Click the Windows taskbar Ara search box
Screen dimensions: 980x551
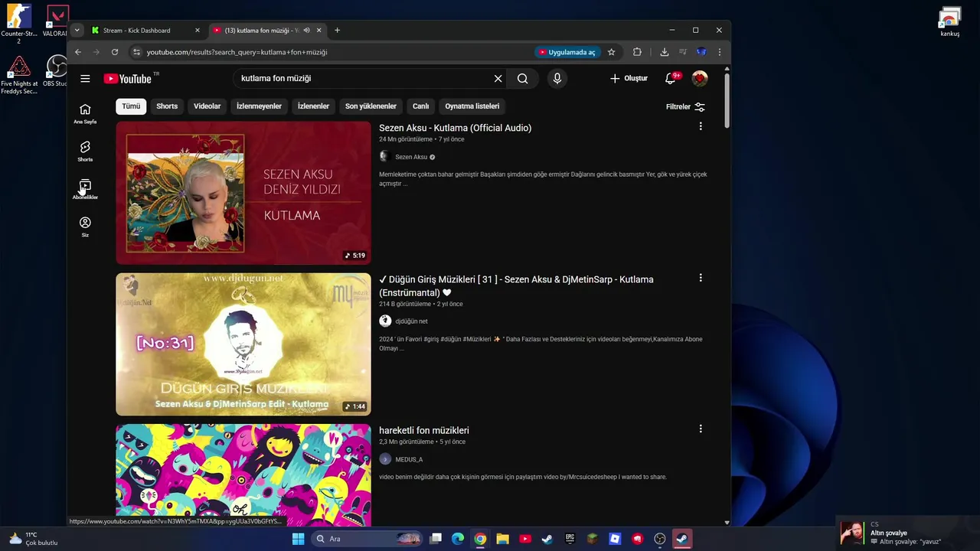tap(367, 539)
